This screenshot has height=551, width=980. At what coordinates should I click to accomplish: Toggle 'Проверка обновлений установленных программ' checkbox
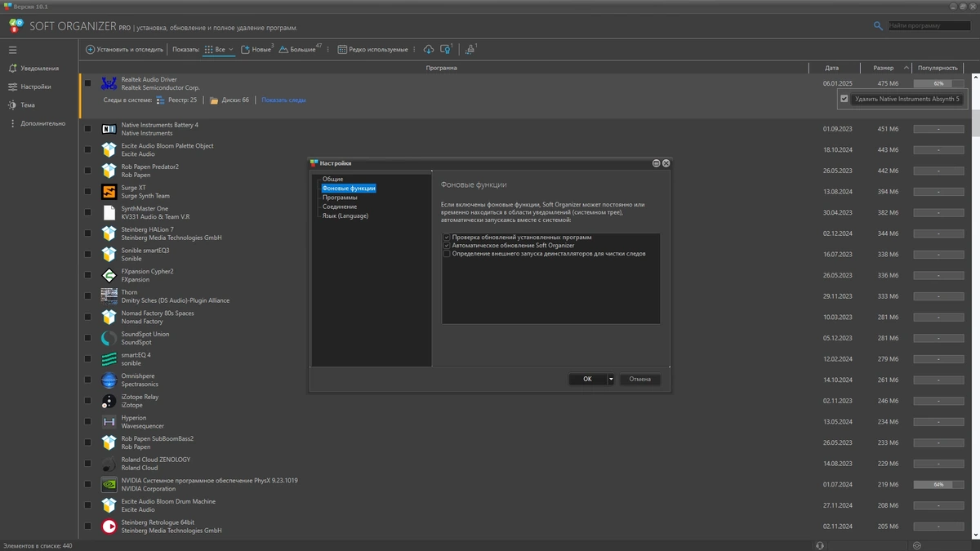tap(447, 238)
